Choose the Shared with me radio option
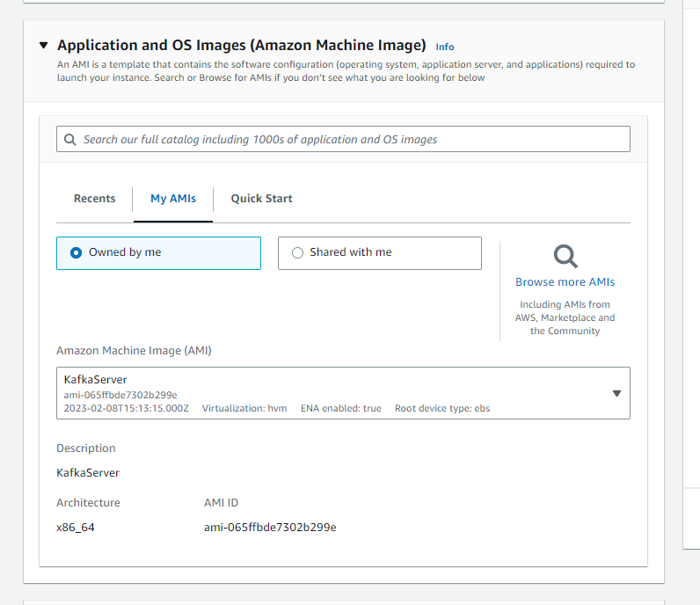The width and height of the screenshot is (700, 605). click(x=297, y=252)
